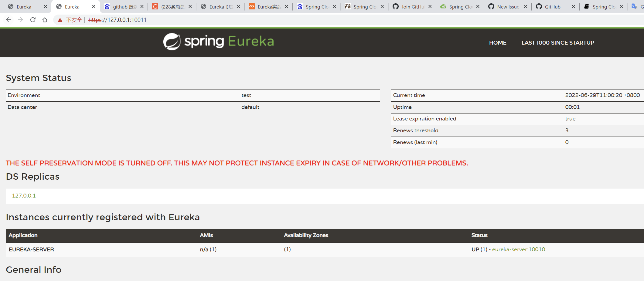Close the github 搜索 tab
The image size is (644, 281).
click(x=142, y=6)
